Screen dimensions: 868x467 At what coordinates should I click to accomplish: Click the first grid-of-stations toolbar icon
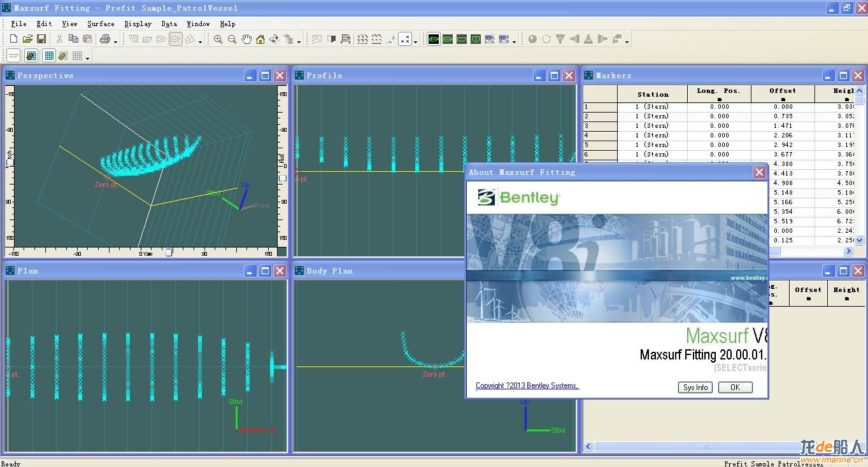click(x=362, y=39)
